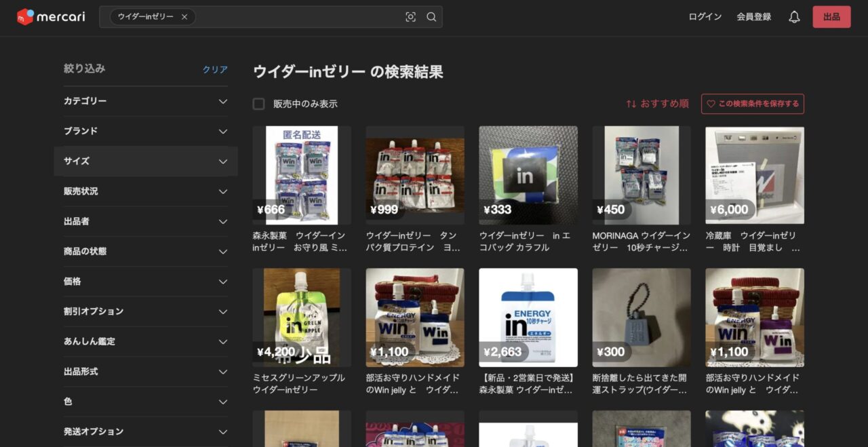Click title 森永製菓 ウイダーin ゼリー お守り風
This screenshot has height=447, width=868.
[300, 241]
